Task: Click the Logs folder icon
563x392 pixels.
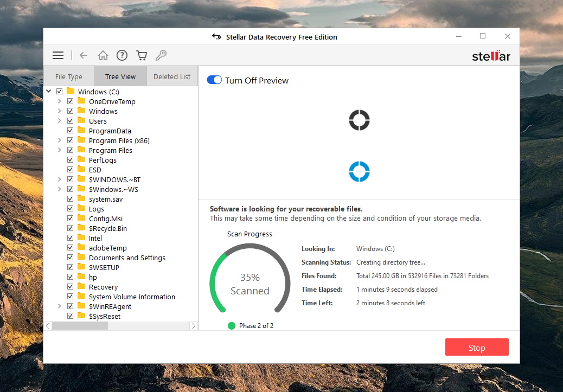Action: click(81, 208)
